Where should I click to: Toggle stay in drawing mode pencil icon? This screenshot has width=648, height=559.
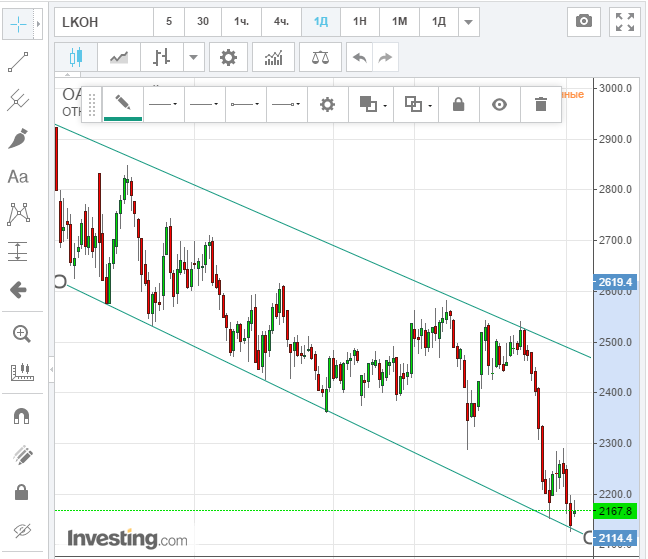coord(22,455)
